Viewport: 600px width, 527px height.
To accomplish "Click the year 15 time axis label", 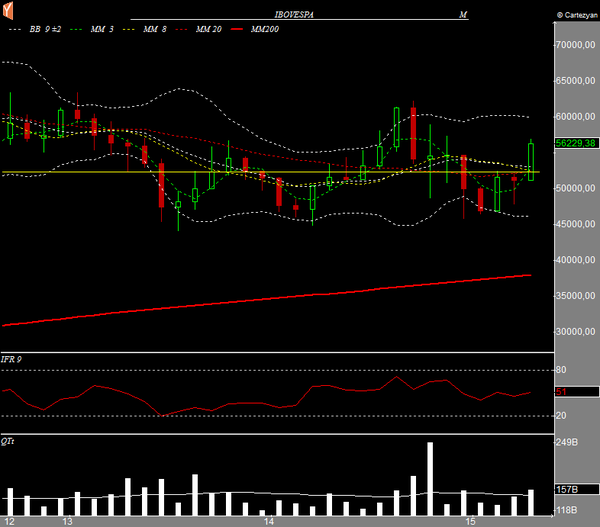I will [470, 521].
